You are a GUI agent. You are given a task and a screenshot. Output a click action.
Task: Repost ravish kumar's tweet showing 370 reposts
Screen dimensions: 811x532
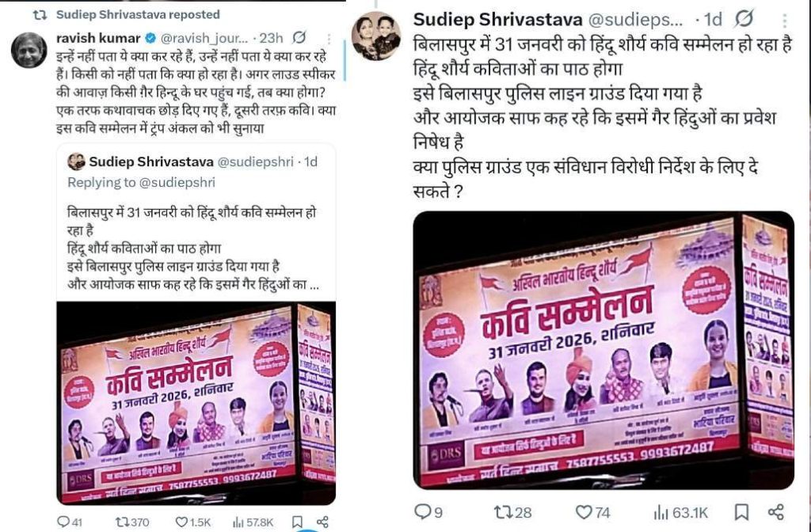(x=132, y=522)
